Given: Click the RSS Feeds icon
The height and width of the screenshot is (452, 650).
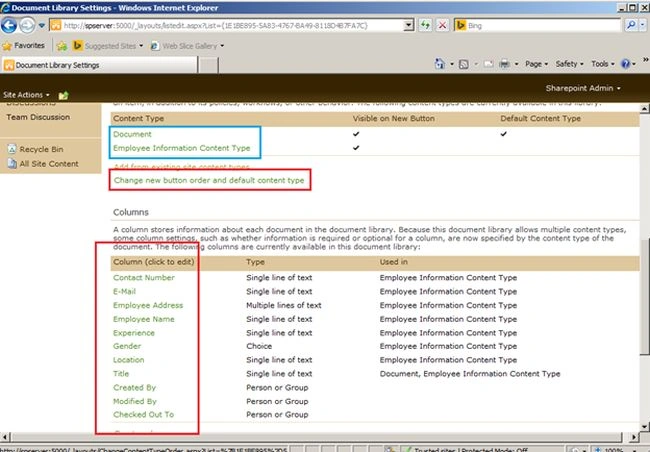Looking at the screenshot, I should [x=464, y=64].
